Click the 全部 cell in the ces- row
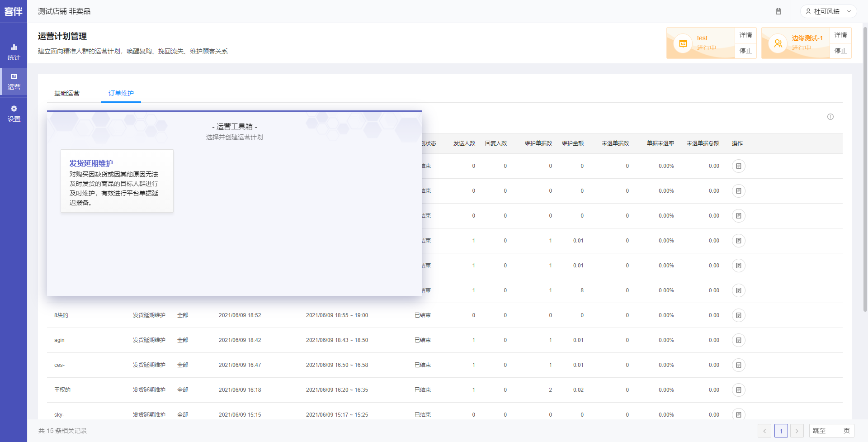This screenshot has width=868, height=442. coord(183,365)
